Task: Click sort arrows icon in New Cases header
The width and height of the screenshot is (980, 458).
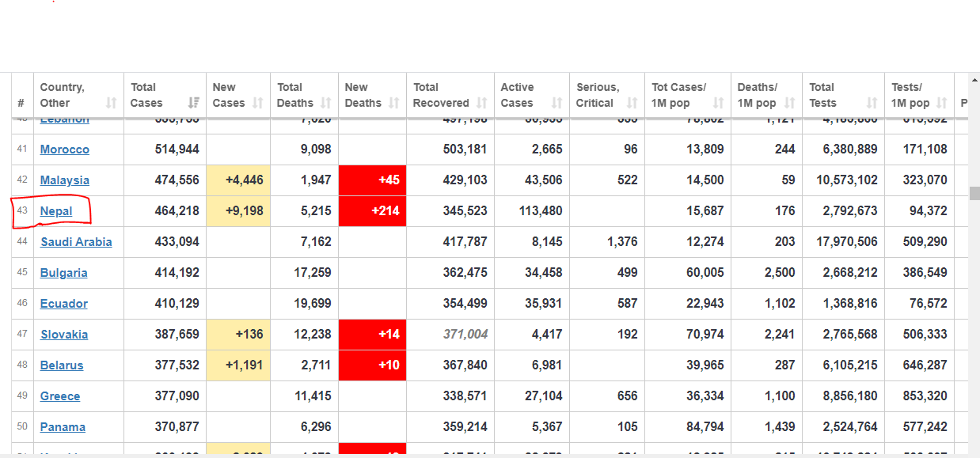Action: [258, 103]
